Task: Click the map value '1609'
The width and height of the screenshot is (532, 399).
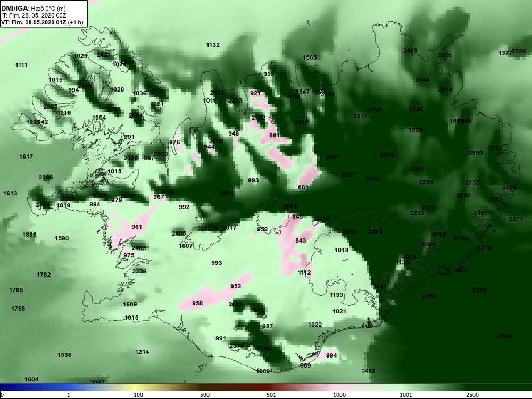Action: (130, 304)
